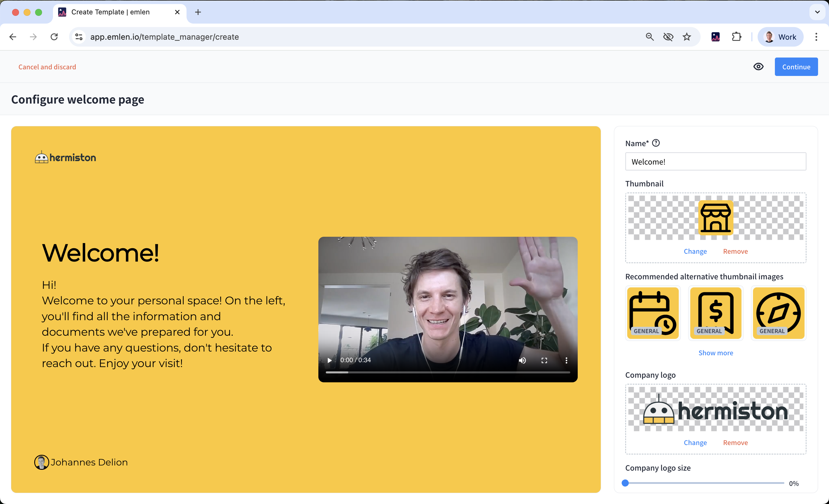Bookmark page with star icon
The height and width of the screenshot is (504, 829).
coord(687,37)
